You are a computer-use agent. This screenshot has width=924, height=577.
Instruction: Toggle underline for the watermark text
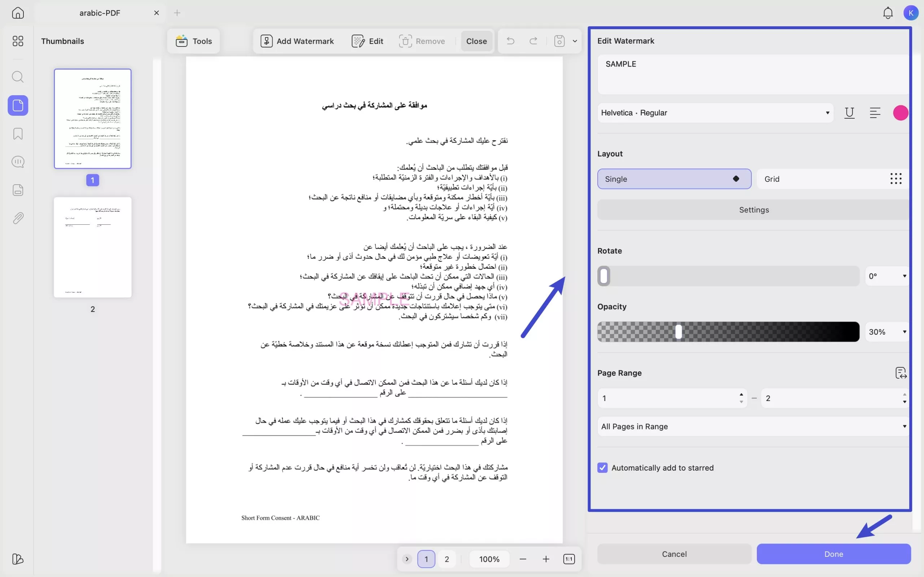[x=850, y=113]
